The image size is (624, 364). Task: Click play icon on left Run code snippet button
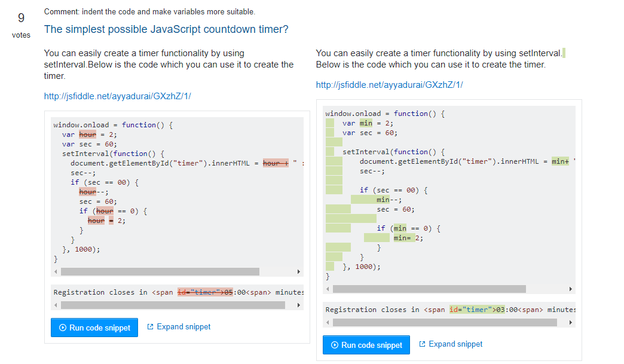63,328
